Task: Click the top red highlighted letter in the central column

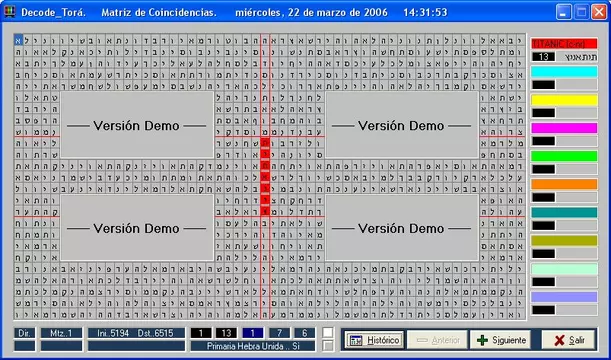Action: 265,143
